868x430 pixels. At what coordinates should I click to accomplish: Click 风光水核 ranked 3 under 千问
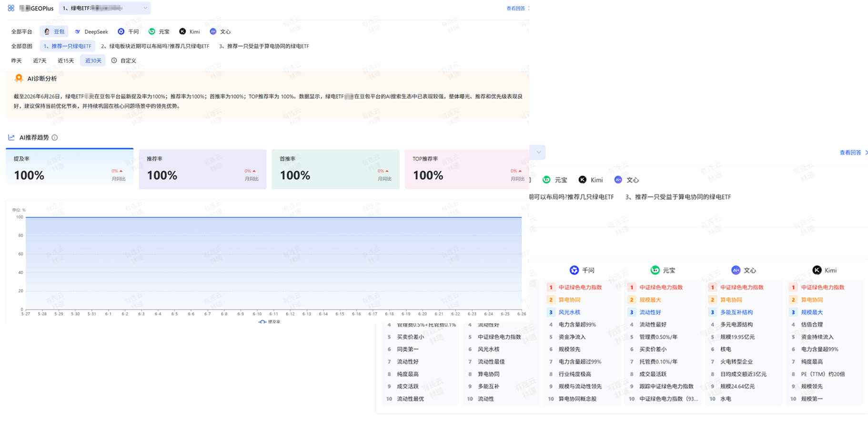click(569, 312)
